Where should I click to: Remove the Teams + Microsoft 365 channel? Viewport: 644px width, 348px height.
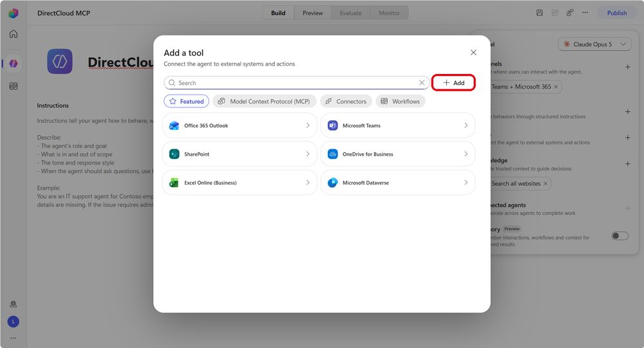[x=556, y=87]
